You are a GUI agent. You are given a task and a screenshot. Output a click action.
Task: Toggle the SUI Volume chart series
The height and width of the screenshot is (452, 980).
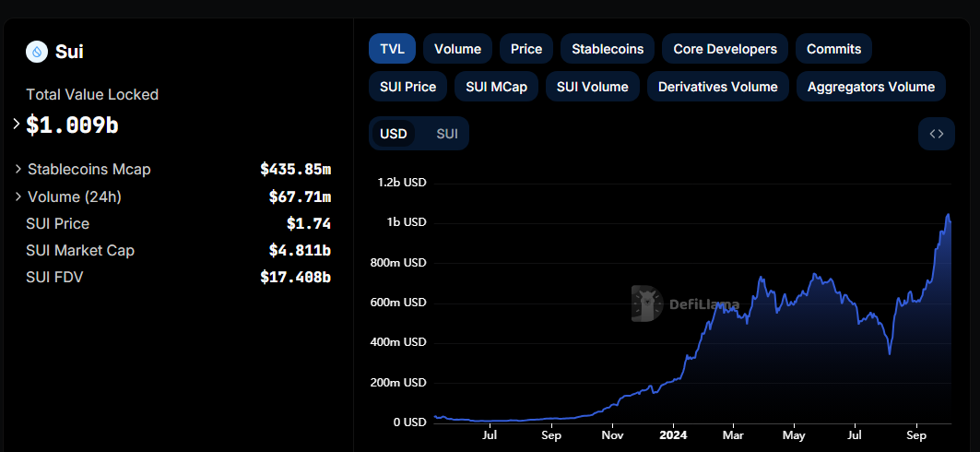click(593, 87)
